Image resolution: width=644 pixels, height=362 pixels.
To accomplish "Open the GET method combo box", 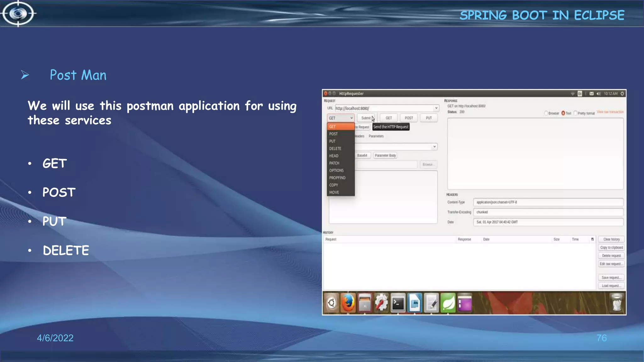I will coord(341,118).
